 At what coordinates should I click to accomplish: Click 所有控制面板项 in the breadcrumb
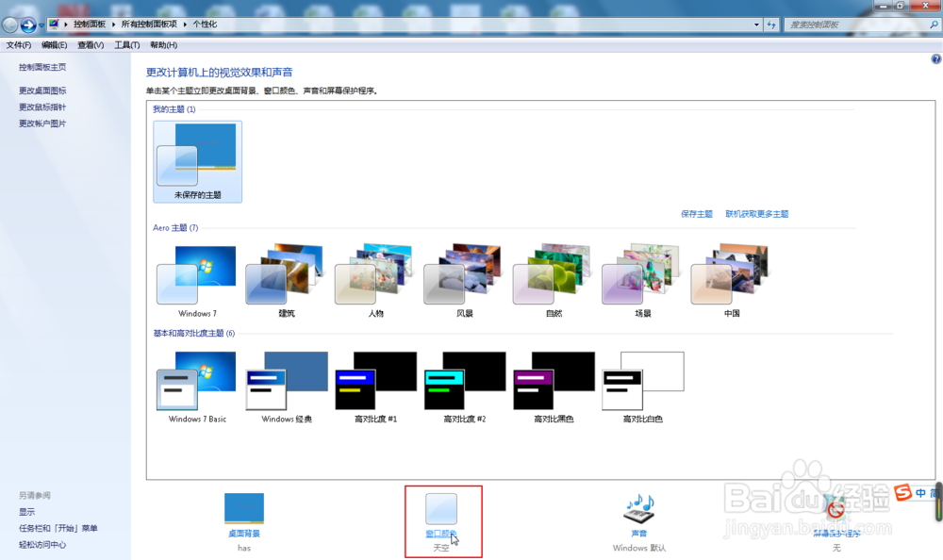[x=149, y=25]
